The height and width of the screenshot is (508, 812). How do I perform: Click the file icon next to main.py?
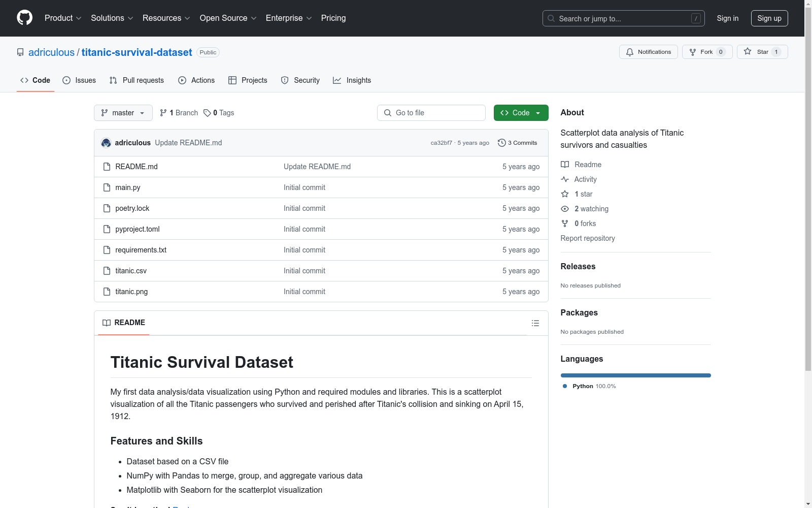coord(107,187)
